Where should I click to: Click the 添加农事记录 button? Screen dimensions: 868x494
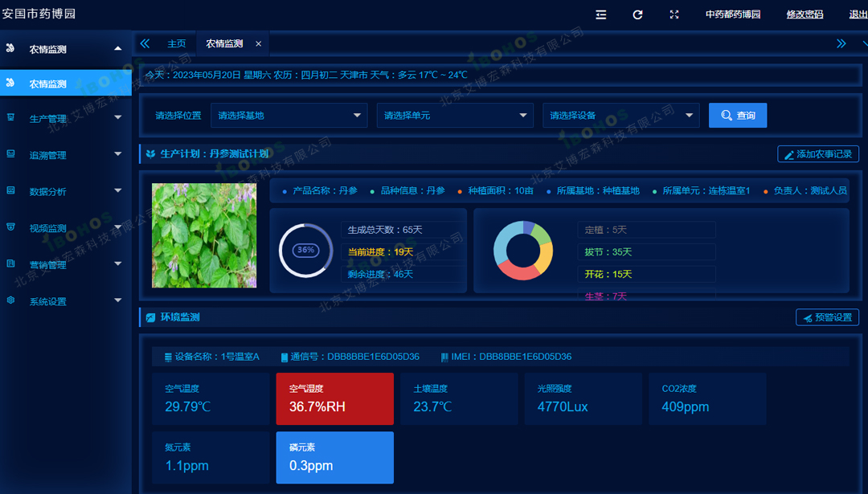(818, 154)
